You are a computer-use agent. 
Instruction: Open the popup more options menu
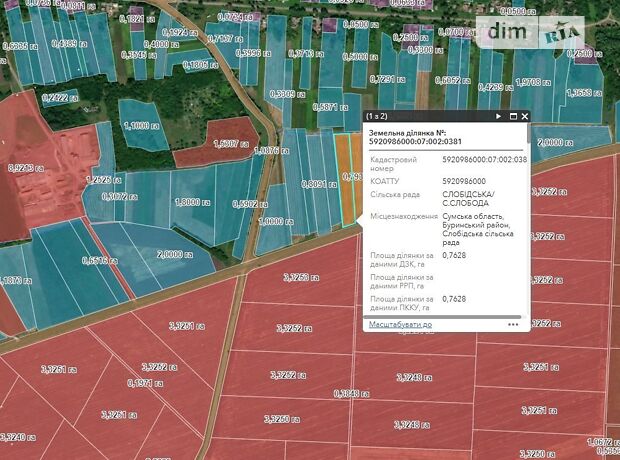pos(513,325)
